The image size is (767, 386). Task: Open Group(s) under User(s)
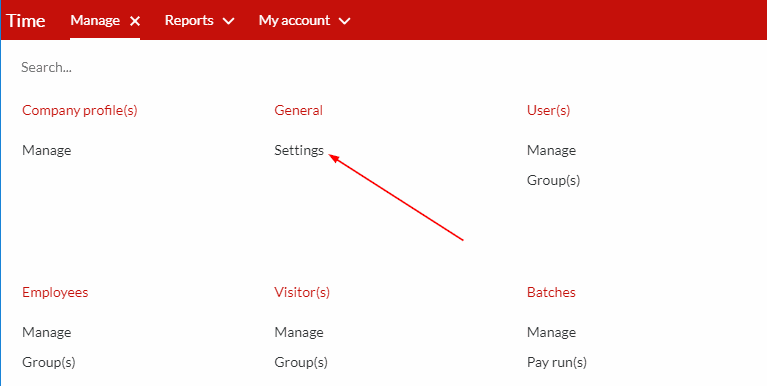click(x=553, y=181)
